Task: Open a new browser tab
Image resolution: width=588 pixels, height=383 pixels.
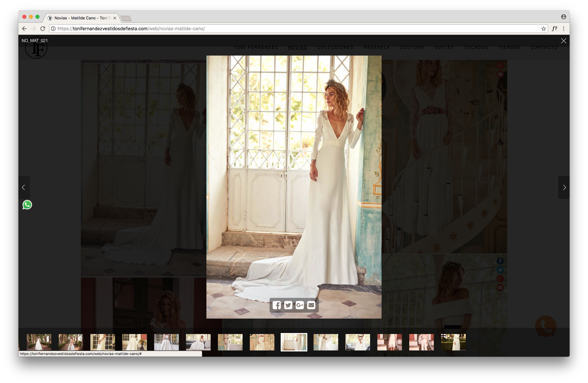Action: (x=126, y=18)
